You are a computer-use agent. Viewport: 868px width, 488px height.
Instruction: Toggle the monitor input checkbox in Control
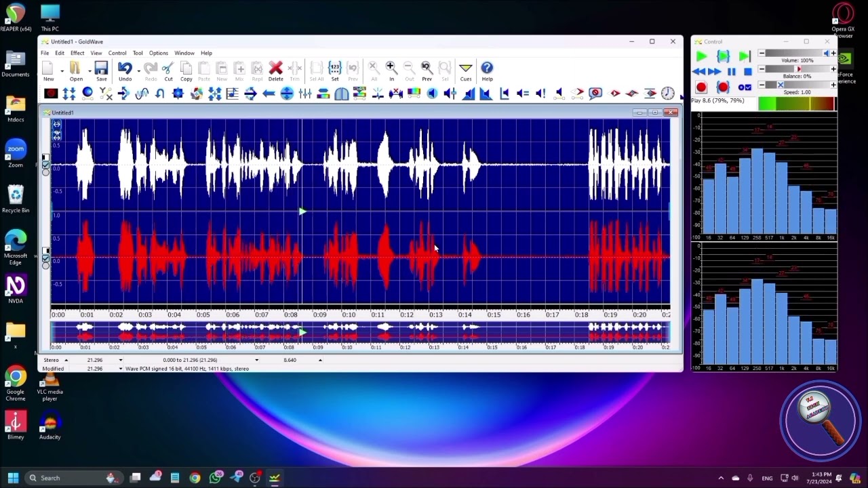pos(745,87)
